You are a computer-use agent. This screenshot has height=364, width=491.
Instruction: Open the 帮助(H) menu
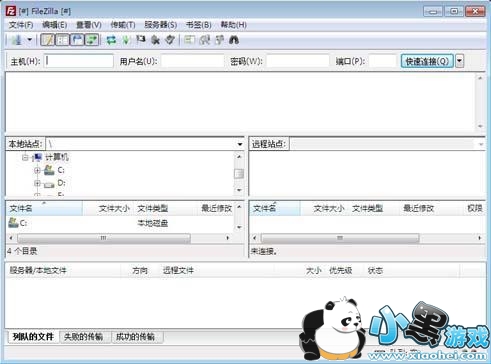point(233,25)
